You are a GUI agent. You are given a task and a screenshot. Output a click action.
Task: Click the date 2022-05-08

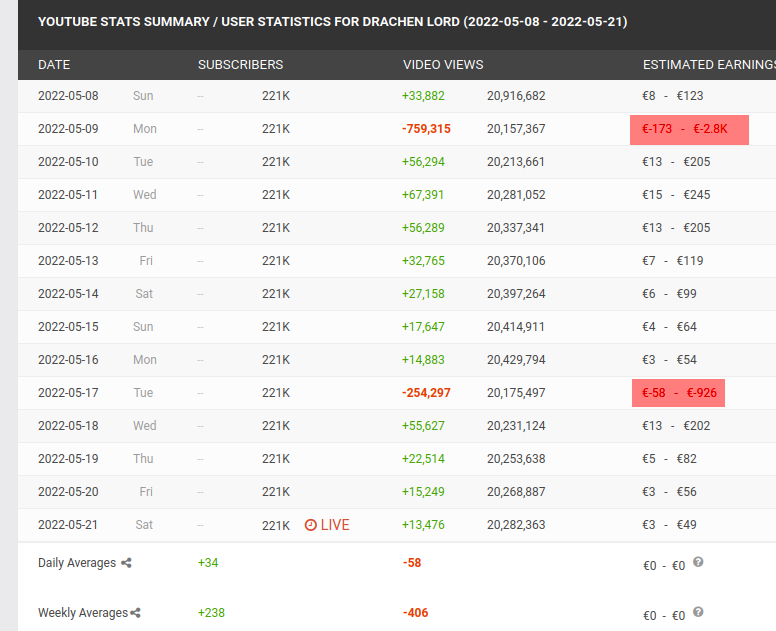[68, 96]
